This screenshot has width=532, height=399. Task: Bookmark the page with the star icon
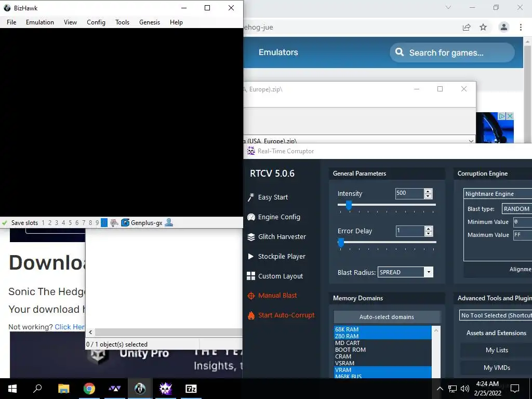point(483,27)
